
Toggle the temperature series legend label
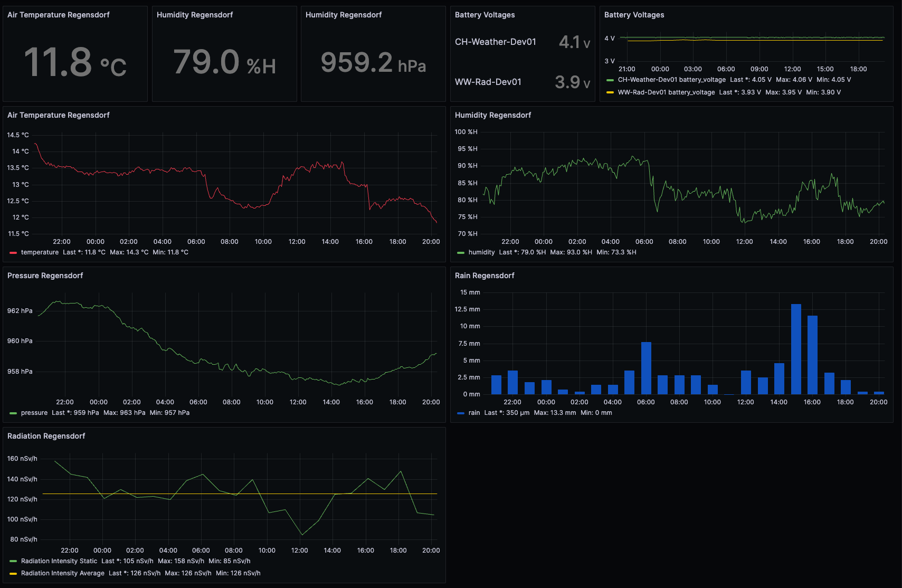point(40,252)
